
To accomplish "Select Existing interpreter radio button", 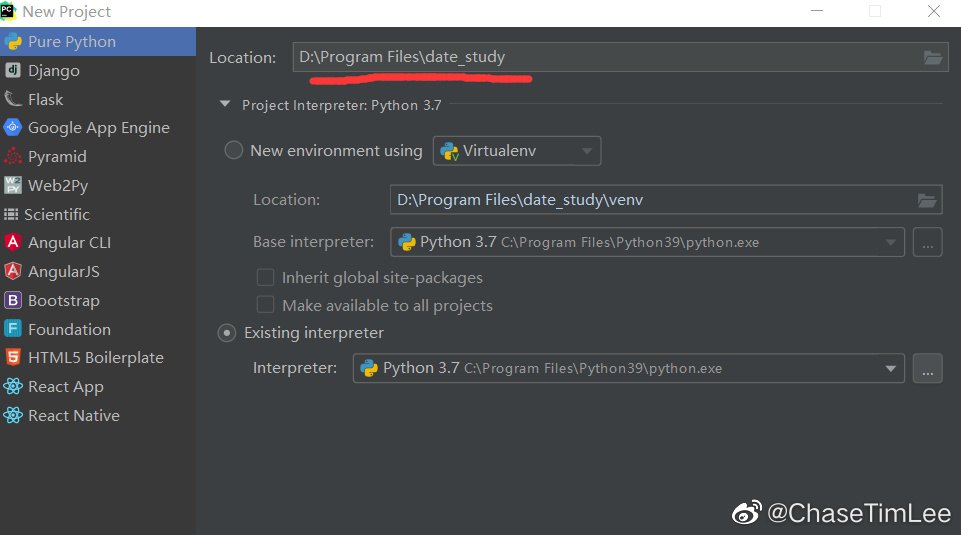I will (x=227, y=333).
